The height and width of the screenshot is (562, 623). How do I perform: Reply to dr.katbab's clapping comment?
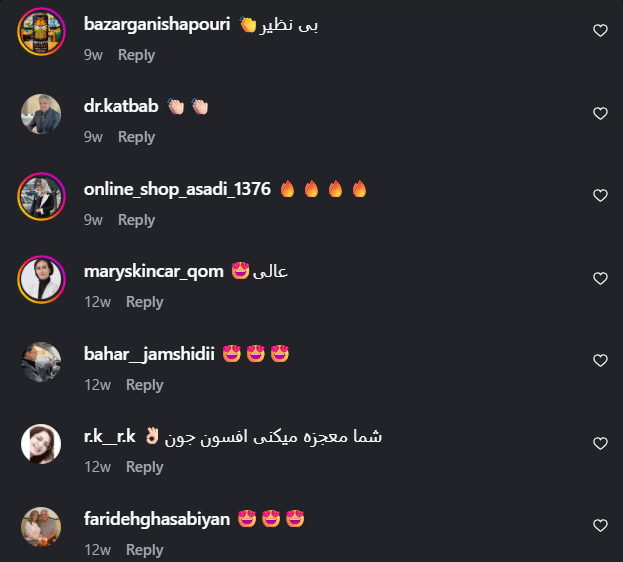click(136, 137)
